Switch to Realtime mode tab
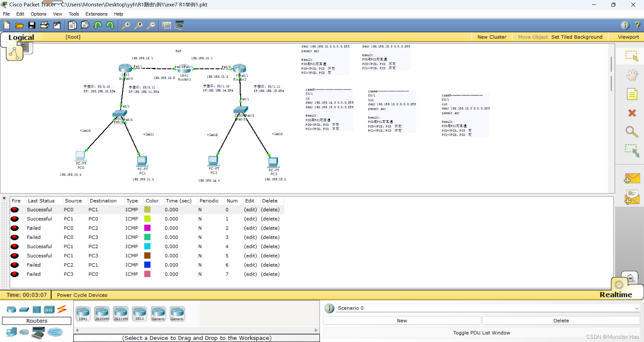 [x=616, y=295]
